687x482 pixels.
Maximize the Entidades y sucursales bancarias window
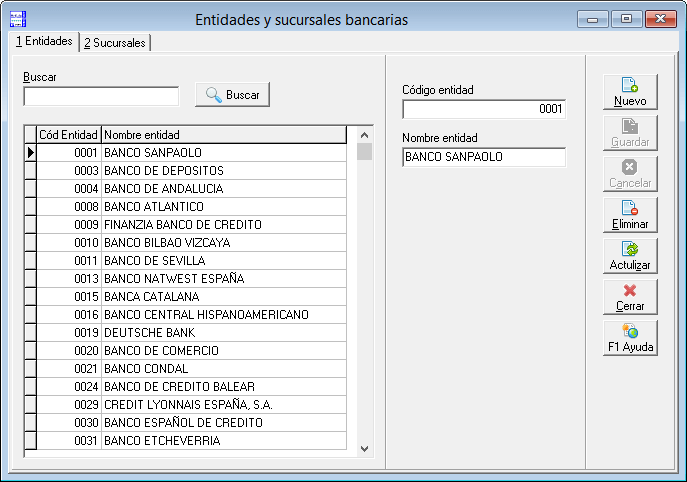[627, 19]
